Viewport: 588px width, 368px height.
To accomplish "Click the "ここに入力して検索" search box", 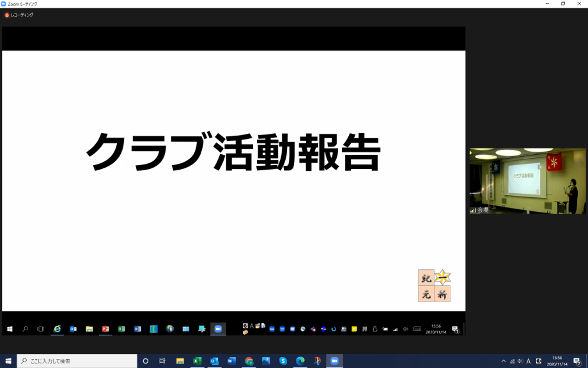I will pyautogui.click(x=77, y=361).
